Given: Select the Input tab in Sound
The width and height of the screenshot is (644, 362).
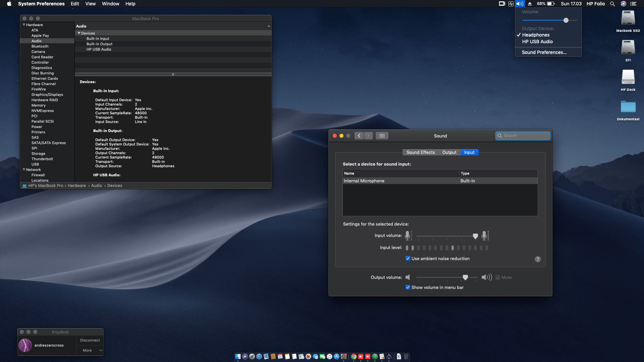Looking at the screenshot, I should (469, 152).
